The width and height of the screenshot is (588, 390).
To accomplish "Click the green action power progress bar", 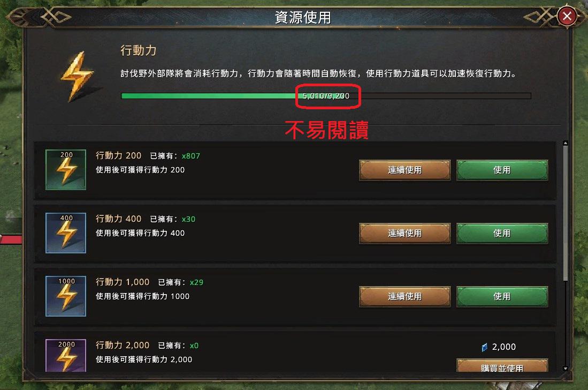I will pos(326,96).
